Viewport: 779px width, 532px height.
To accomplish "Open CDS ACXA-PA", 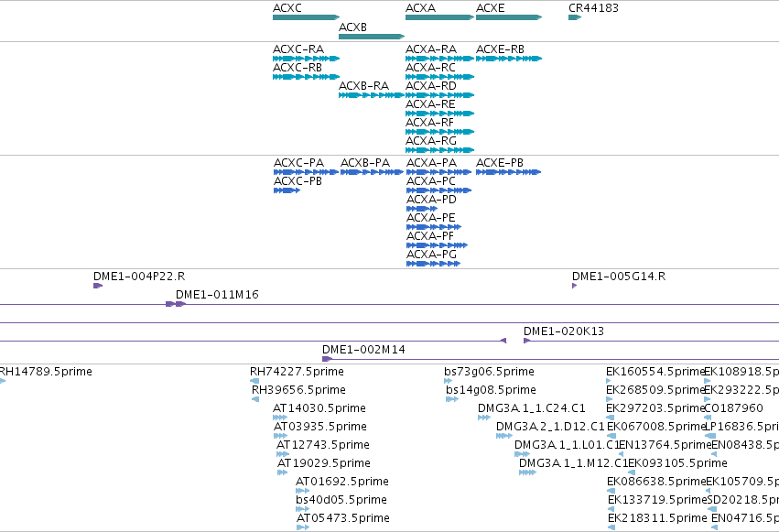I will (438, 172).
